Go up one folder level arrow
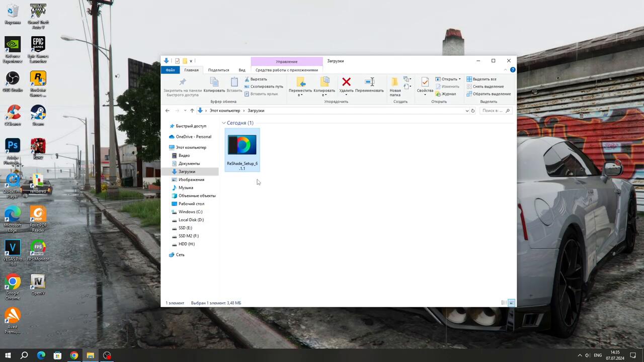The height and width of the screenshot is (362, 644). (x=192, y=111)
